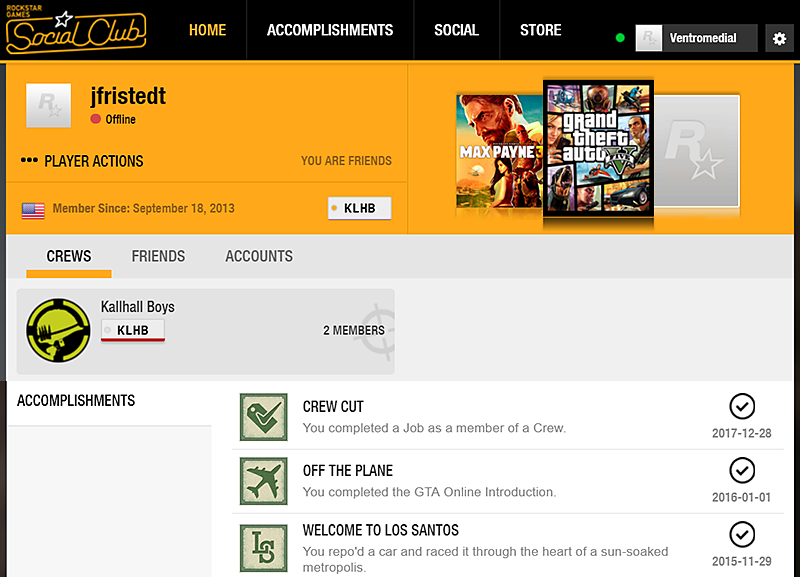Open the settings gear icon
The height and width of the screenshot is (577, 800).
click(779, 38)
